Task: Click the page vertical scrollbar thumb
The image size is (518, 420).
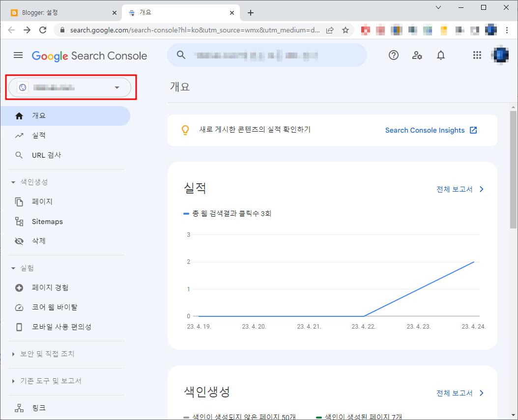Action: (513, 169)
